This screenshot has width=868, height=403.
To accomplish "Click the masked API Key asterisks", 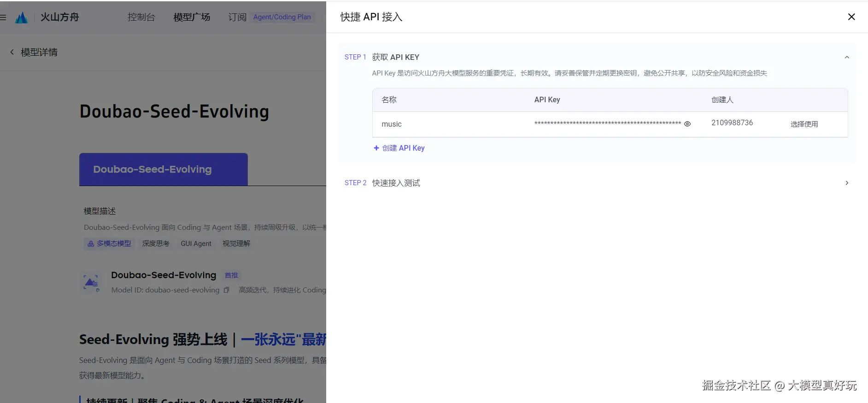I will pos(608,124).
